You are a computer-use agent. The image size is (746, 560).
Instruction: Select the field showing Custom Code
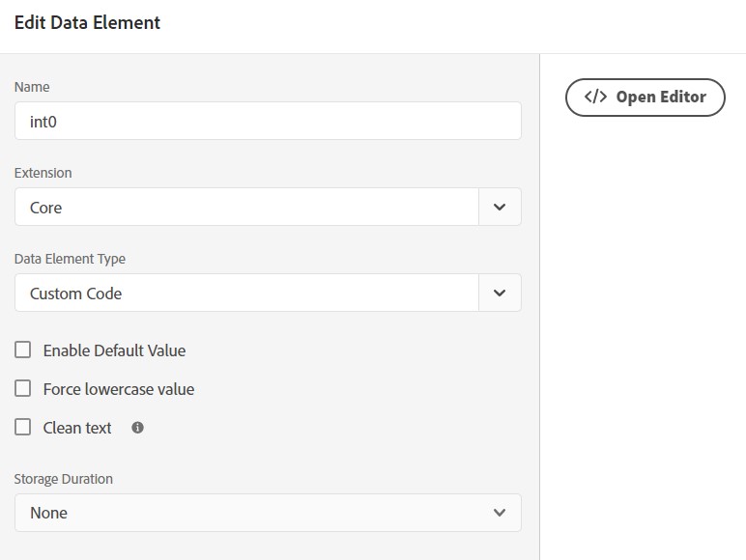(x=246, y=293)
